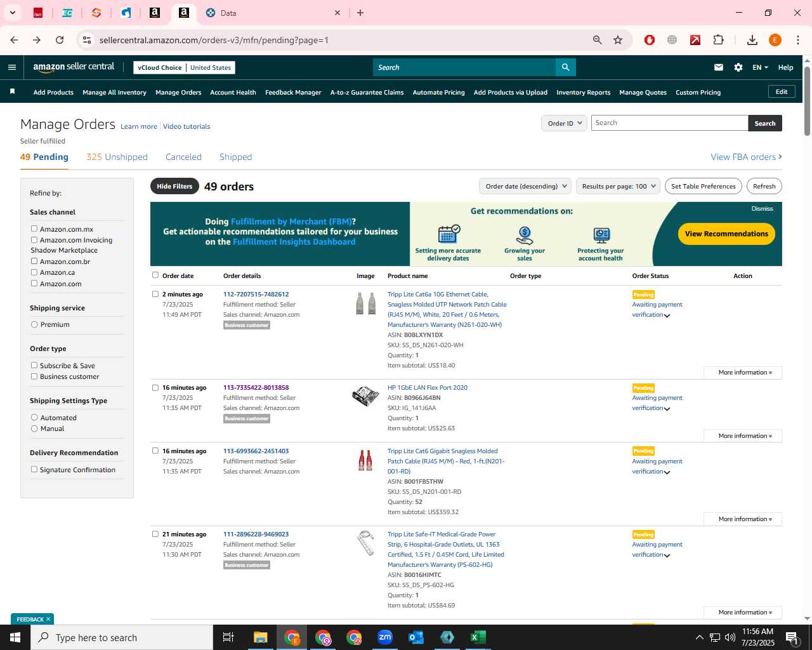Go back with browser back arrow
Viewport: 812px width, 650px height.
(14, 40)
